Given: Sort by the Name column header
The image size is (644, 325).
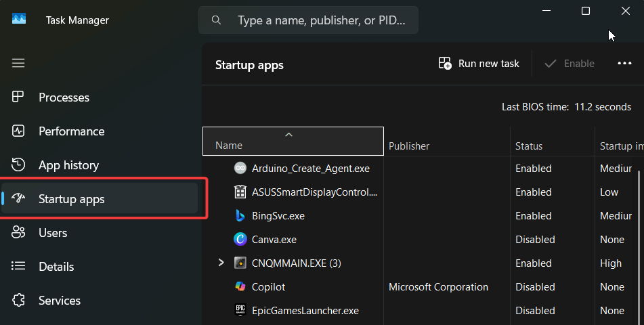Looking at the screenshot, I should 293,142.
